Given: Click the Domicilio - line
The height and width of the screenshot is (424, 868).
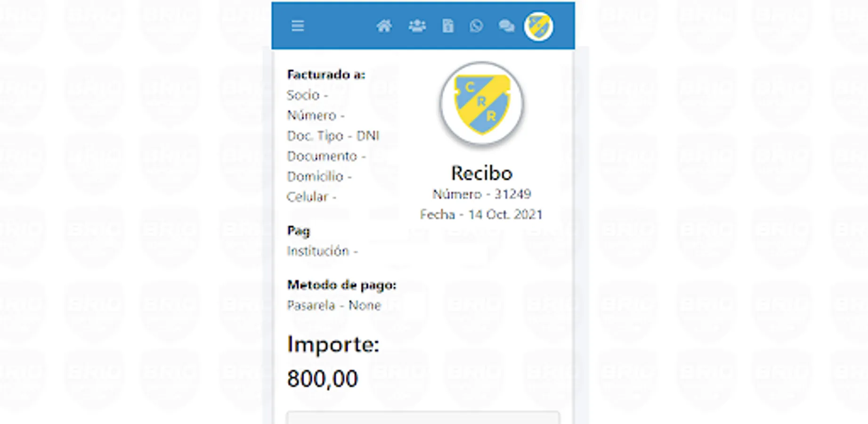Looking at the screenshot, I should point(319,177).
